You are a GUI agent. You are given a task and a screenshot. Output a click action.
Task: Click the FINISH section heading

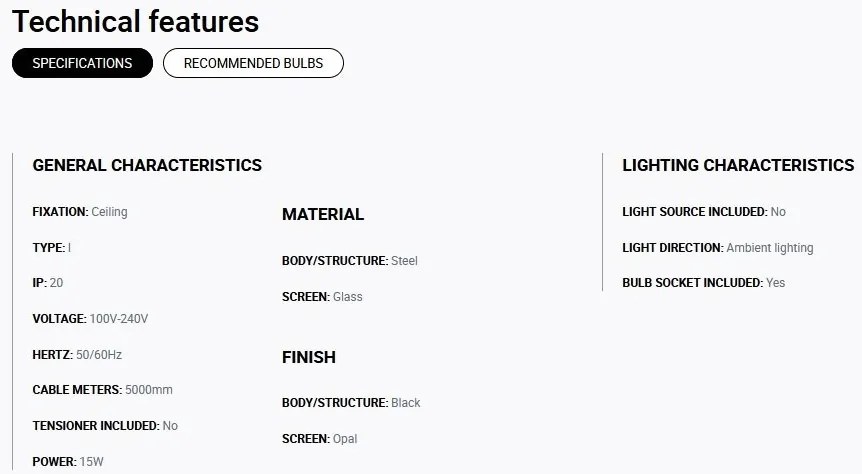pos(309,357)
